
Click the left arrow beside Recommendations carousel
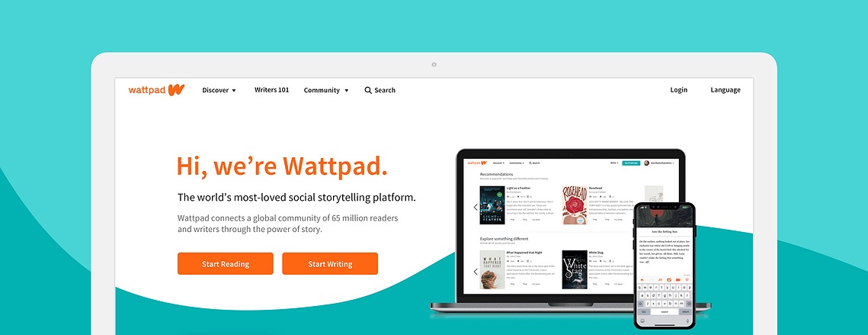tap(475, 207)
